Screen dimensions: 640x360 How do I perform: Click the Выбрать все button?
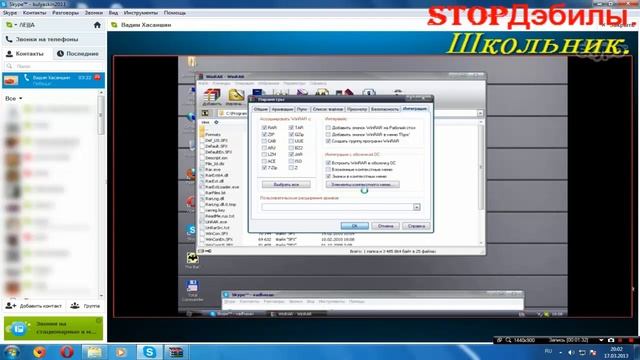pos(286,184)
